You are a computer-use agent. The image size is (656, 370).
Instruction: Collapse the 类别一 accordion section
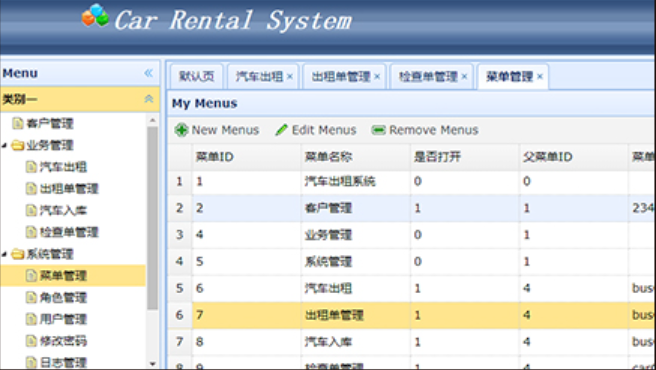(x=149, y=99)
